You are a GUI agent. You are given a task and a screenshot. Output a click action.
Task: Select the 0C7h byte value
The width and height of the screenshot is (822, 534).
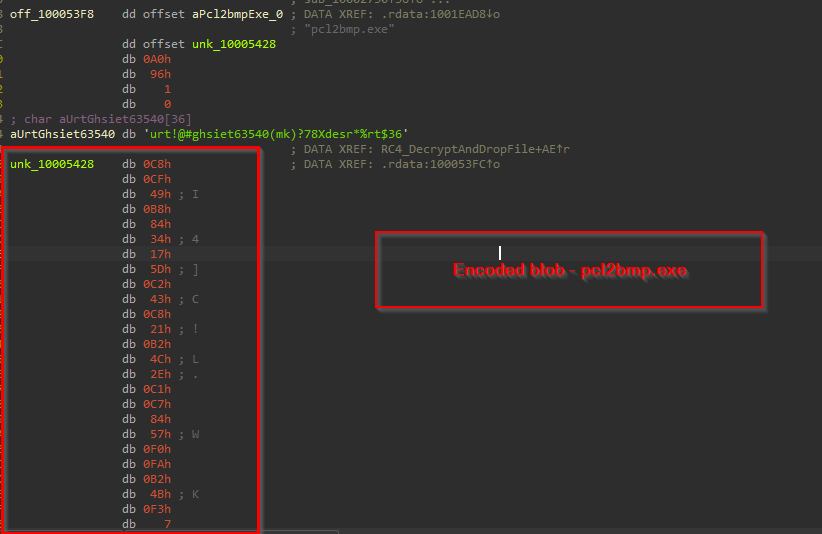(x=157, y=405)
